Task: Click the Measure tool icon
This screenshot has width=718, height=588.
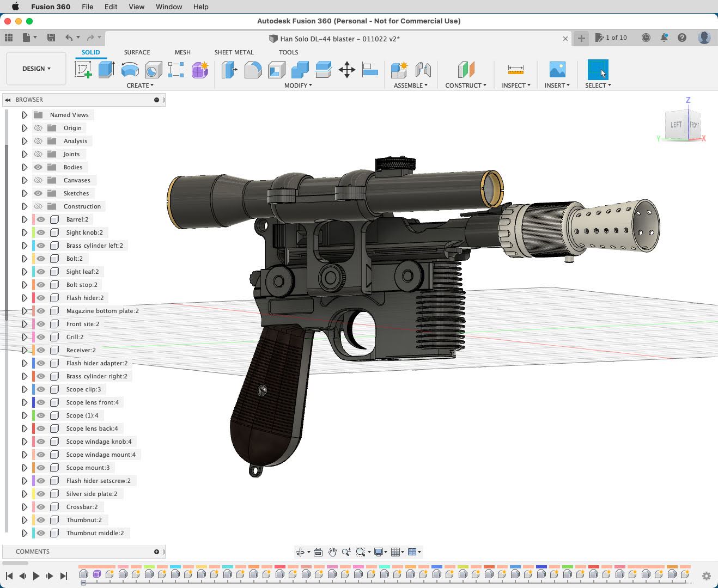Action: click(x=515, y=70)
